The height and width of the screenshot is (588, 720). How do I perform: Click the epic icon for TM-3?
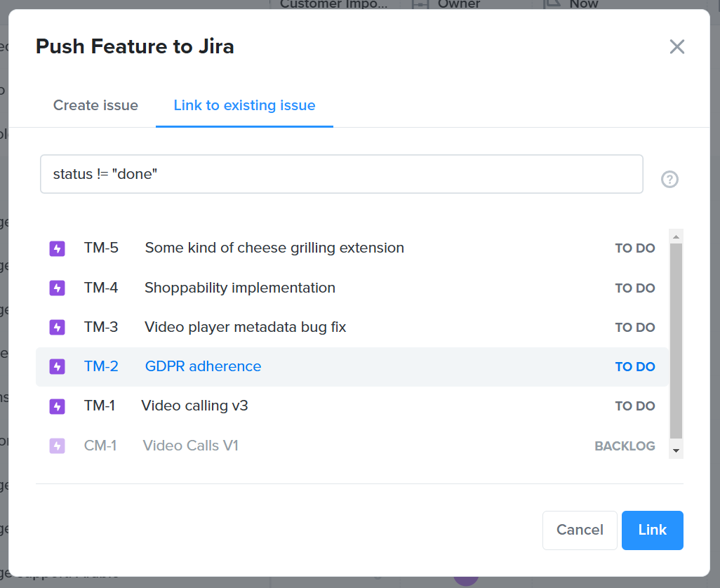point(58,327)
